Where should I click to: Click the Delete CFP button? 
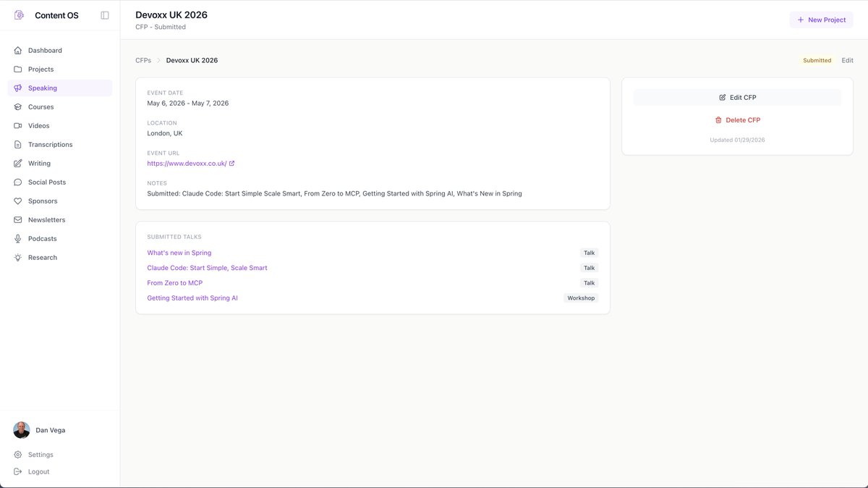click(x=737, y=120)
